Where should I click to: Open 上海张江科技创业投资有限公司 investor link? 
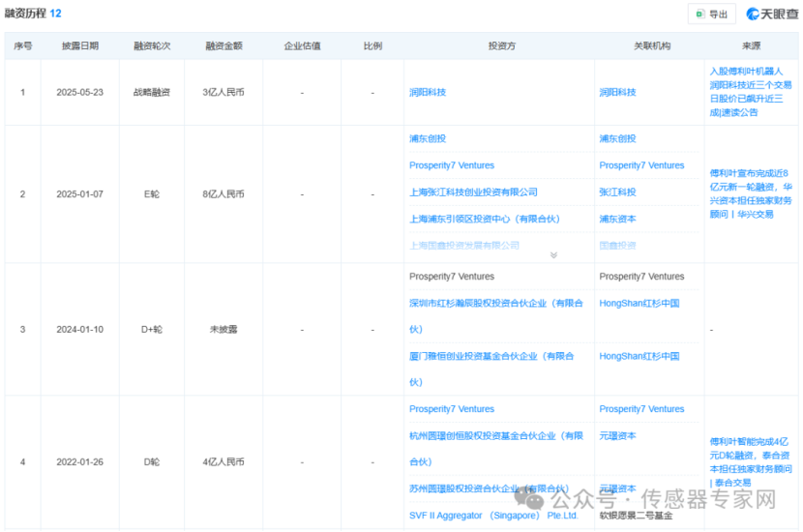tap(473, 192)
